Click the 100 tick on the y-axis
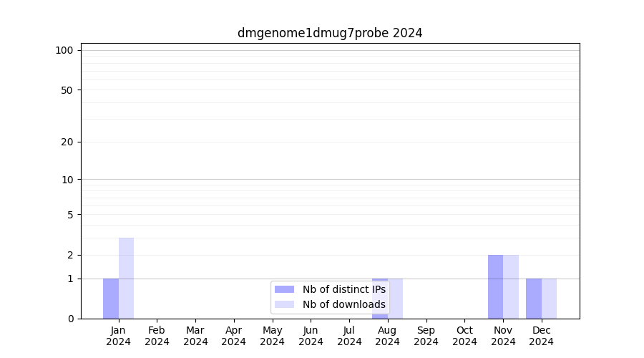 pyautogui.click(x=64, y=50)
